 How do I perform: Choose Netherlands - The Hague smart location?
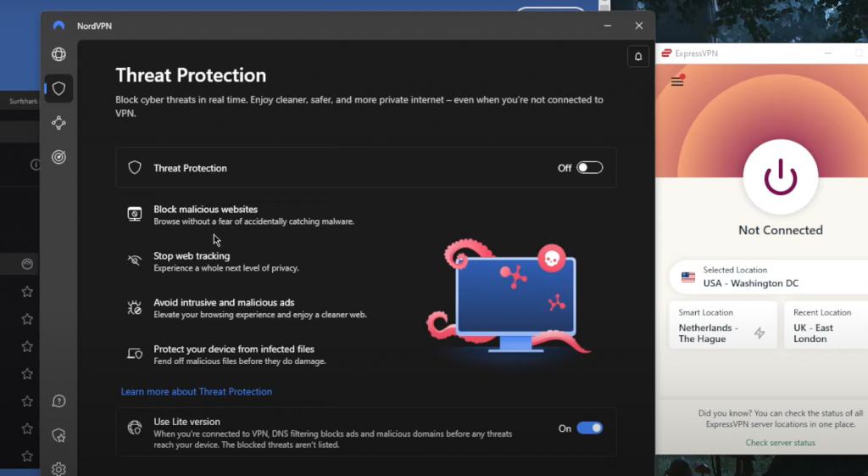(x=723, y=325)
